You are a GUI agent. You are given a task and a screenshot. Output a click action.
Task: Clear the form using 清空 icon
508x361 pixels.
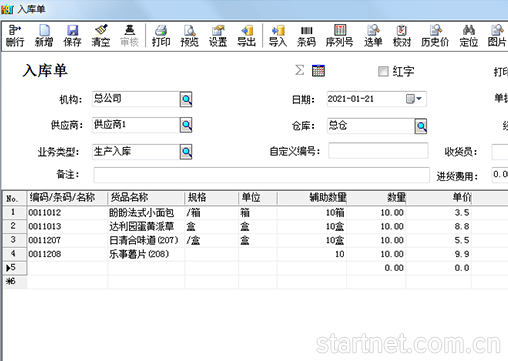click(101, 36)
